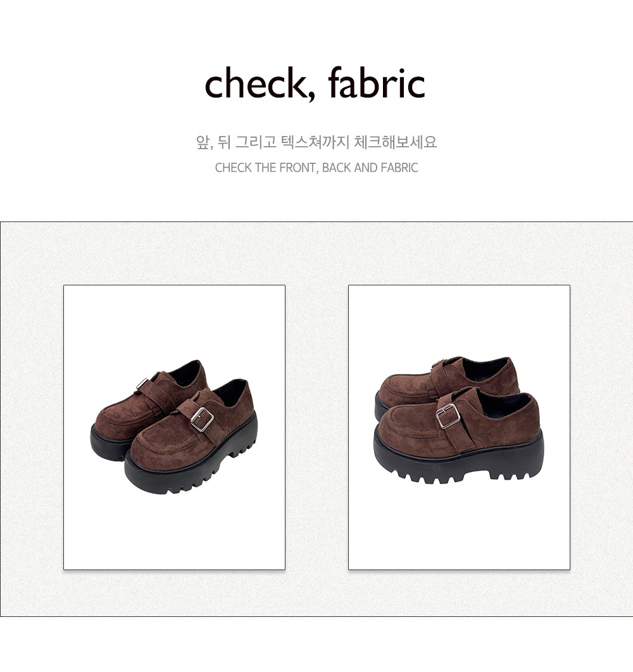Click gray textured panel between the photos
The image size is (633, 672).
click(x=316, y=427)
